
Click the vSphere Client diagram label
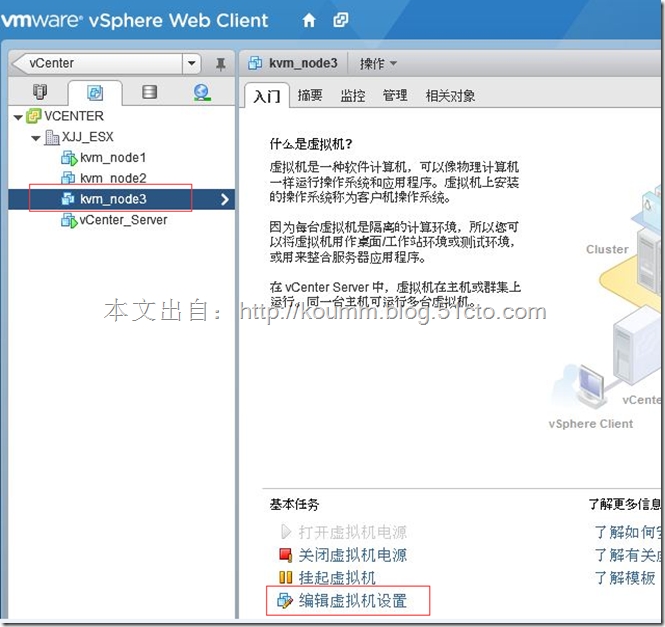coord(590,424)
